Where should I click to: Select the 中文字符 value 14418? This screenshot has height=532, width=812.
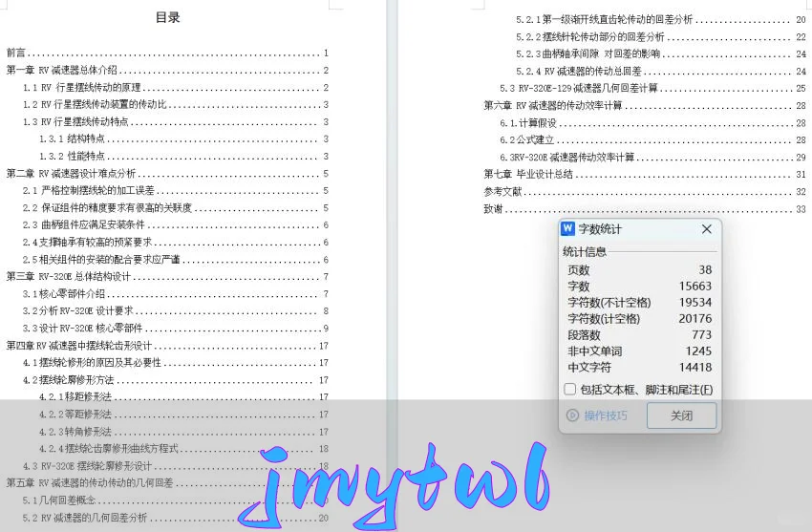(694, 367)
